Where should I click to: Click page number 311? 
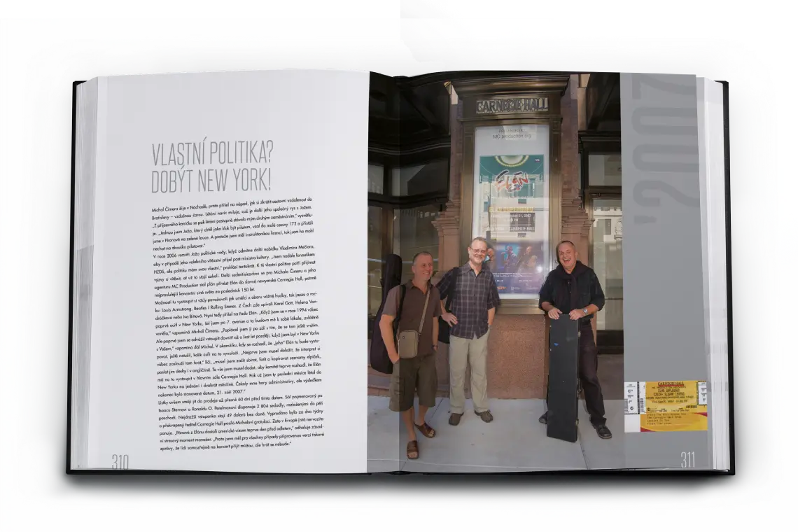(687, 460)
